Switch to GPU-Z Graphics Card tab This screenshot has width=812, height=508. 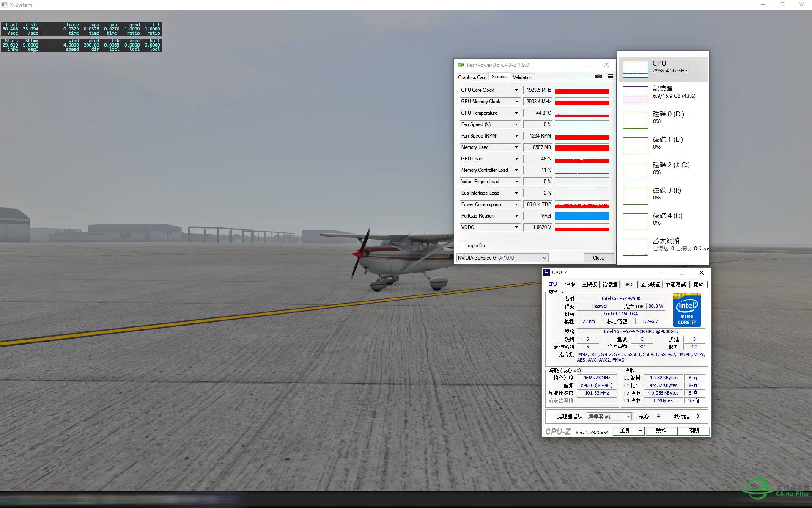point(472,77)
